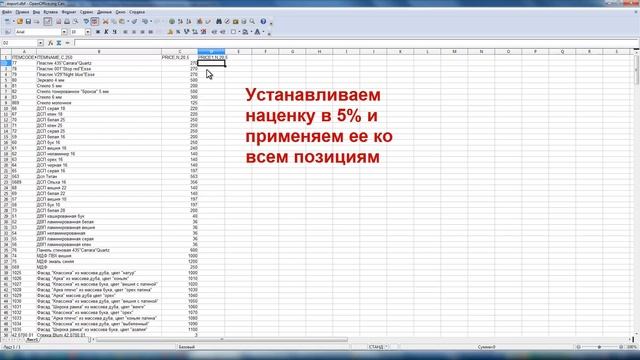This screenshot has height=360, width=640.
Task: Toggle the Navigator panel icon
Action: pos(227,21)
